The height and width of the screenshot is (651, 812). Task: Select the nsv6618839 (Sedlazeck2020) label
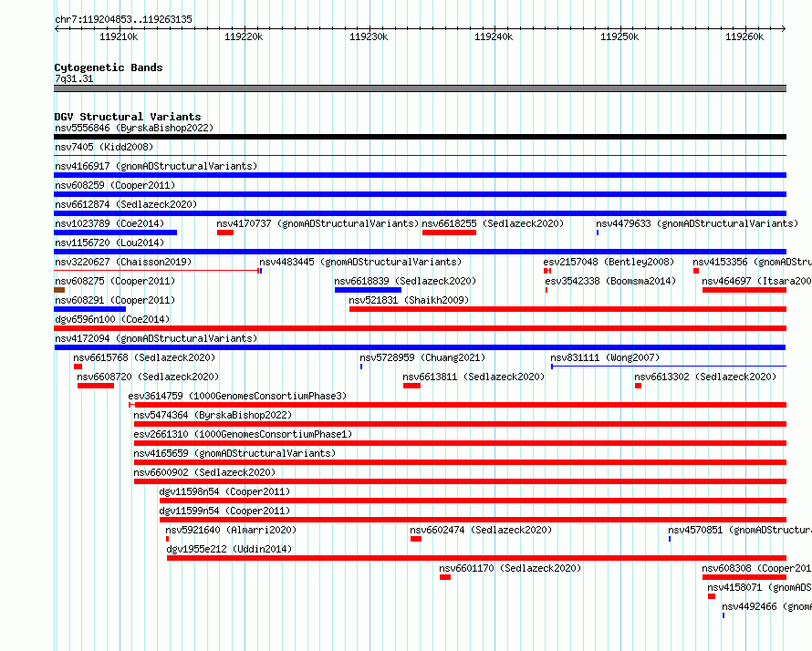click(405, 281)
